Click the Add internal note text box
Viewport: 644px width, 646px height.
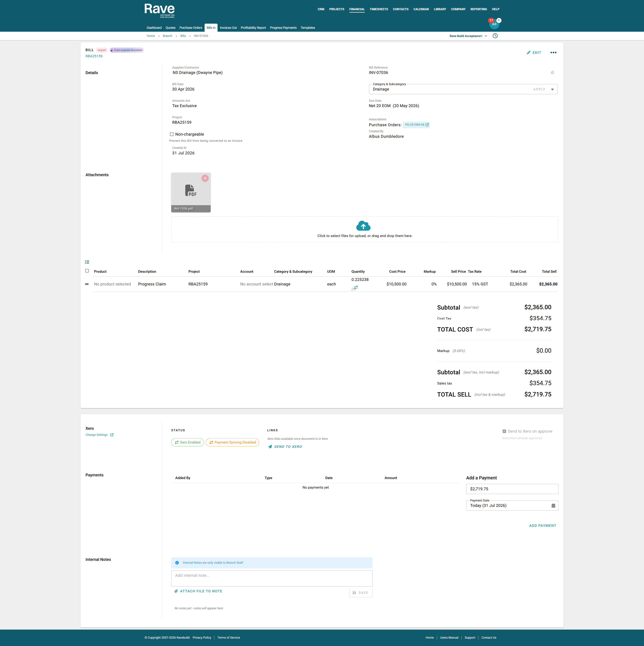click(272, 578)
